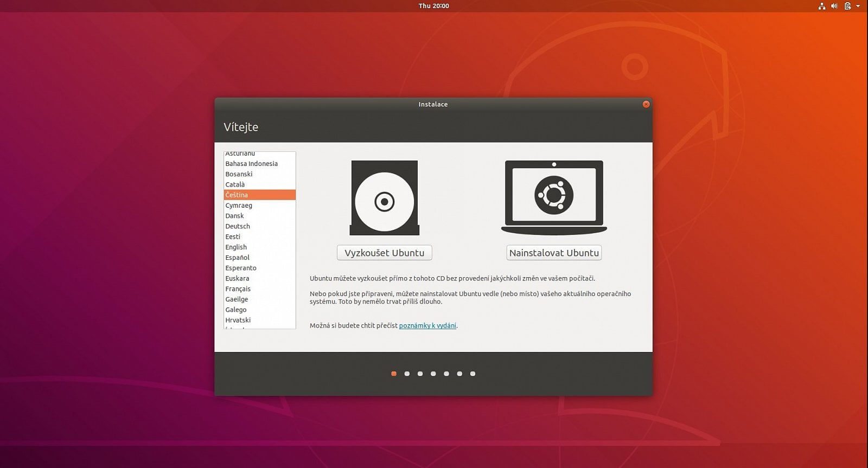
Task: Open the power/battery icon in top bar
Action: (x=847, y=6)
